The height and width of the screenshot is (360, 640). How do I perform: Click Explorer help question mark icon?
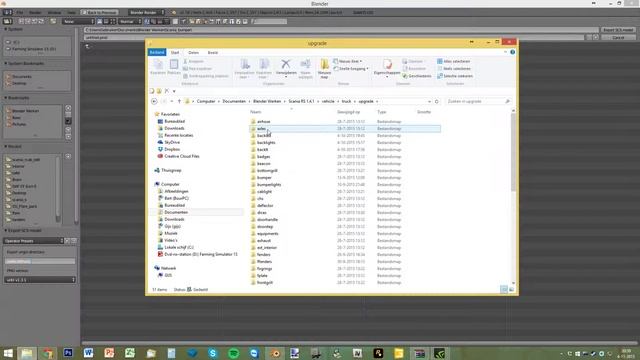click(512, 52)
